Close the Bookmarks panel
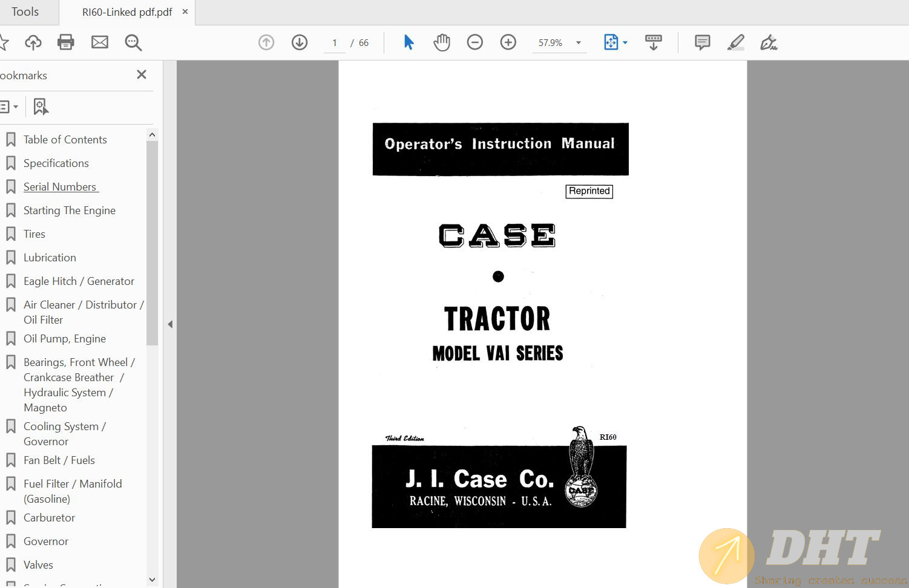The image size is (909, 588). click(x=142, y=74)
